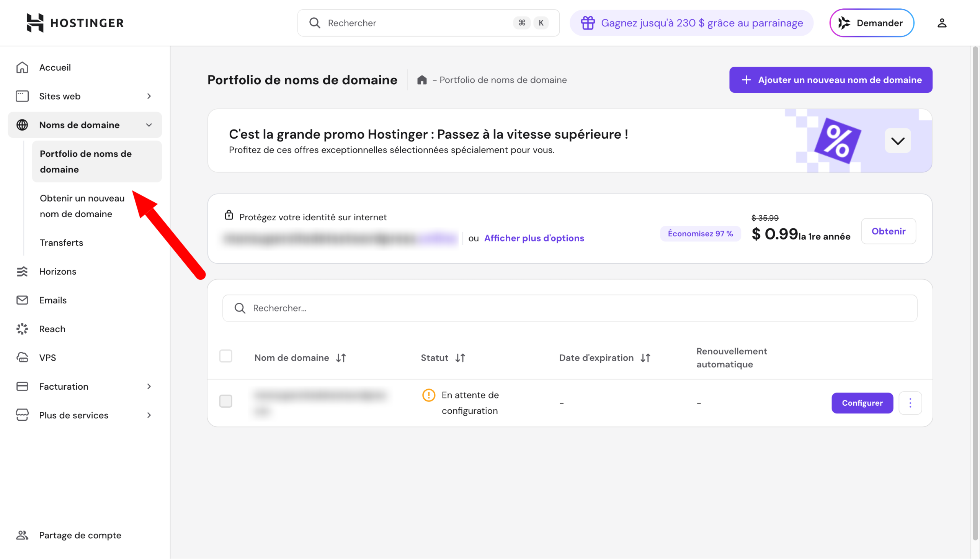Image resolution: width=980 pixels, height=559 pixels.
Task: Open Portfolio de noms de domaine submenu item
Action: (96, 162)
